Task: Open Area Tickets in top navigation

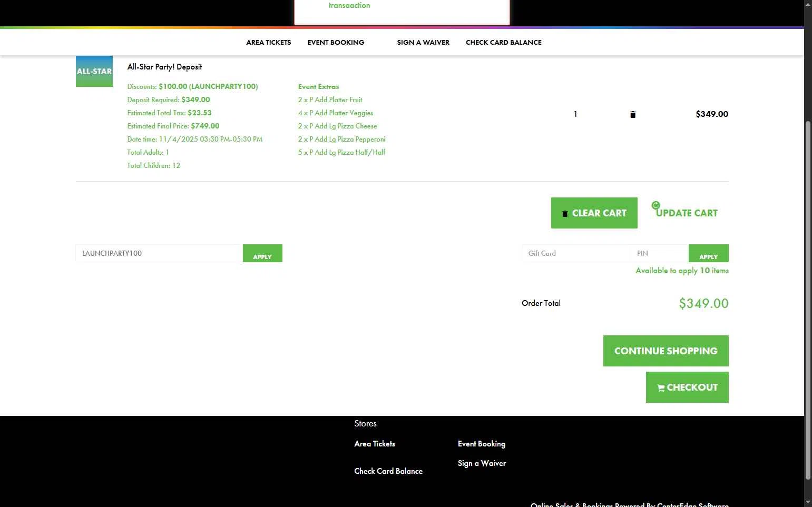Action: (269, 42)
